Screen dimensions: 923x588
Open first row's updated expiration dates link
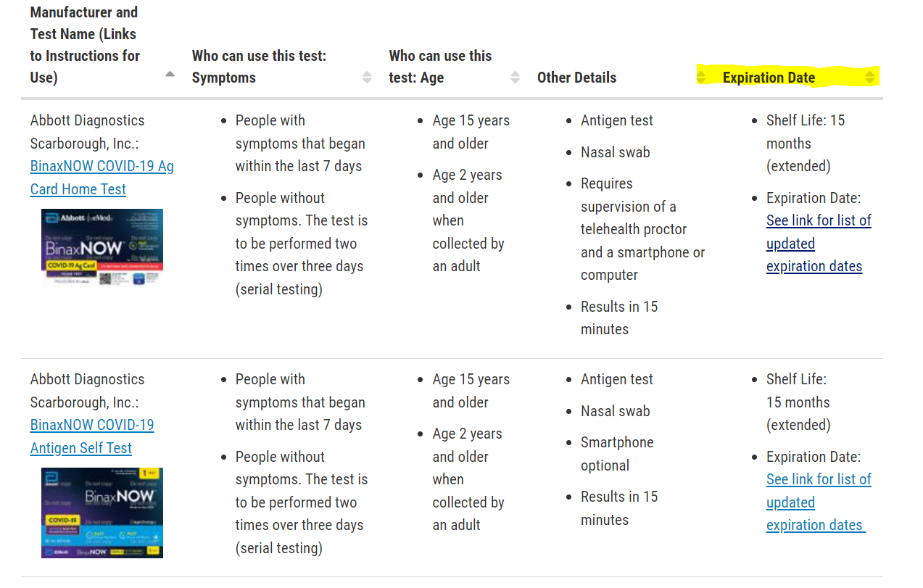click(x=819, y=244)
